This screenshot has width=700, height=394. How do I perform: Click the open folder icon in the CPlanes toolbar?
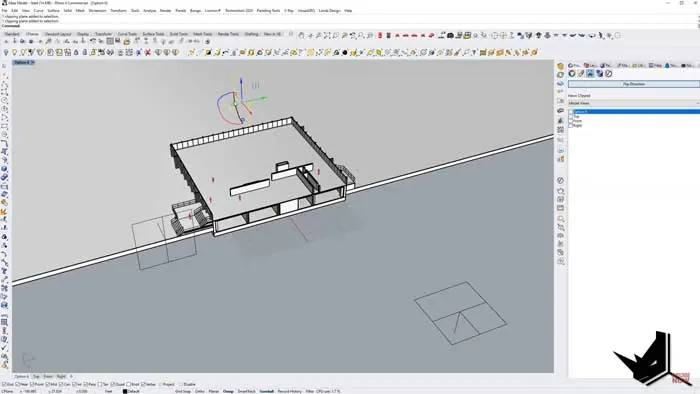coord(127,41)
